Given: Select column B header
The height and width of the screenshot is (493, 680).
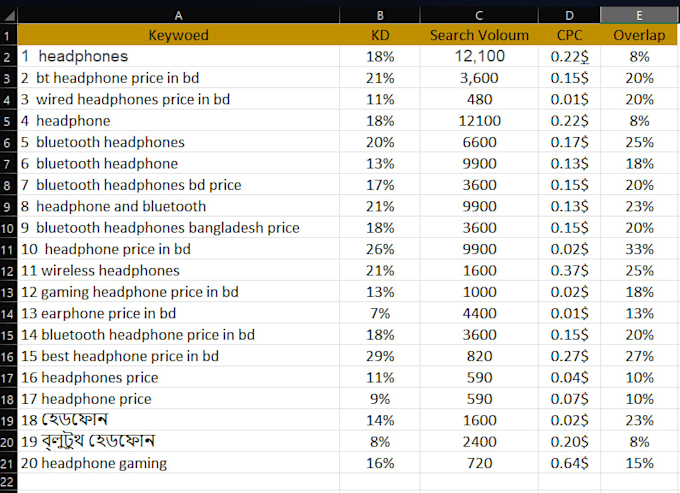Looking at the screenshot, I should (380, 16).
